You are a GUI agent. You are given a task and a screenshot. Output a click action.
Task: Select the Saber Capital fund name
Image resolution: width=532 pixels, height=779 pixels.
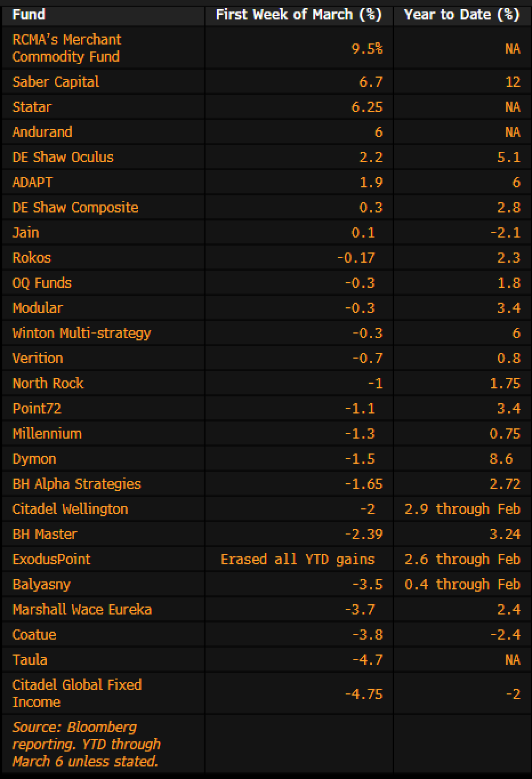click(56, 82)
